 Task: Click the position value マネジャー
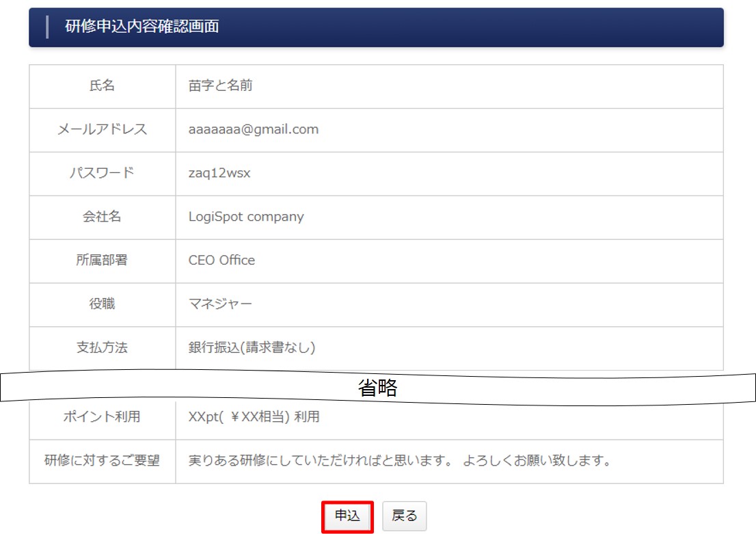point(220,304)
